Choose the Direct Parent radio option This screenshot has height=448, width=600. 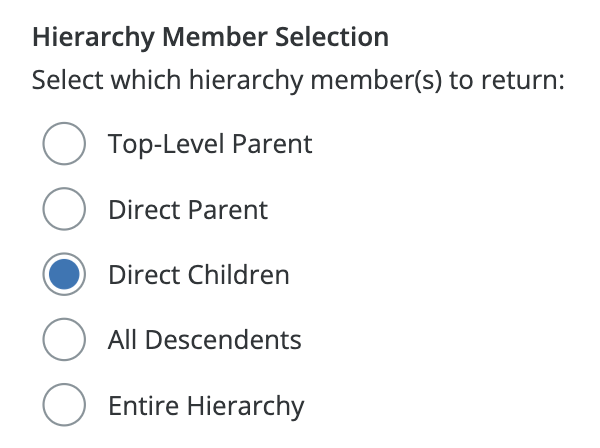tap(63, 210)
